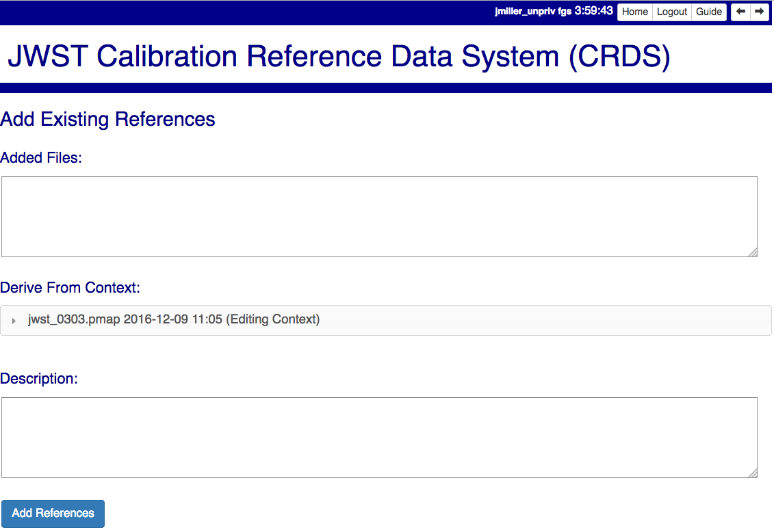The image size is (774, 532).
Task: Grab the Added Files textarea resize handle
Action: click(x=753, y=252)
